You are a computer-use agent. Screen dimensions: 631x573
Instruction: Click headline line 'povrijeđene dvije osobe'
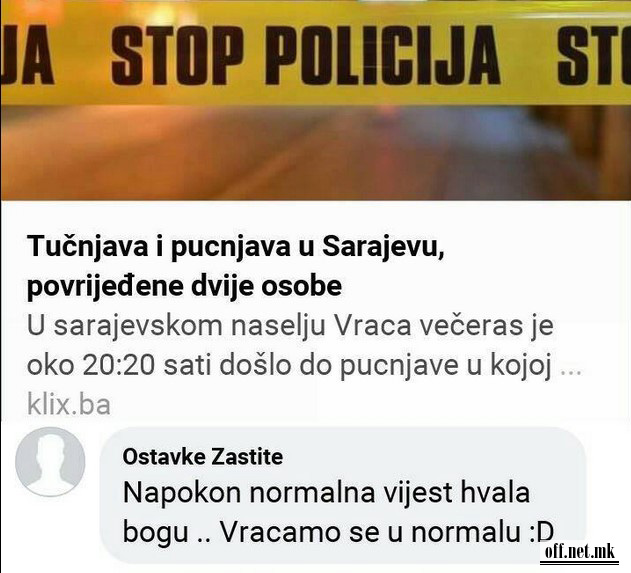point(184,287)
